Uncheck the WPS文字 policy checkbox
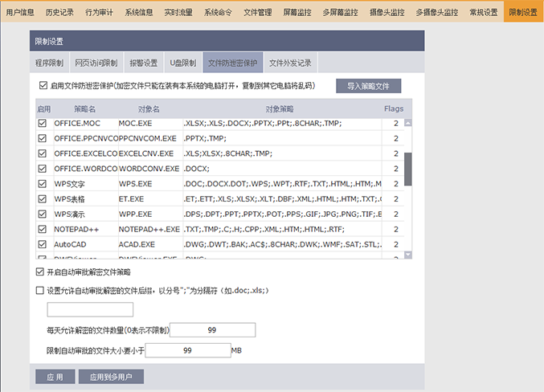This screenshot has width=544, height=392. [x=43, y=184]
